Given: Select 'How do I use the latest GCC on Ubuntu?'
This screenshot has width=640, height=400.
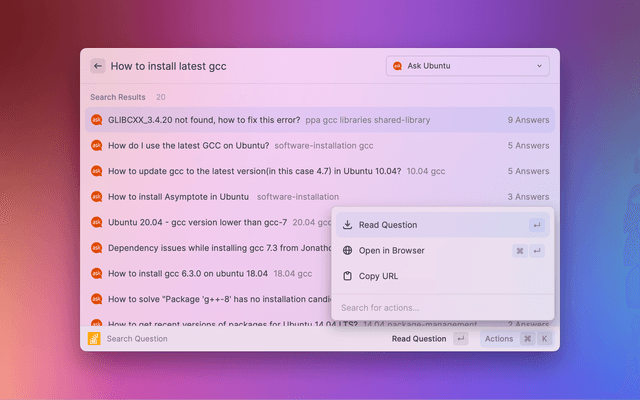Looking at the screenshot, I should pyautogui.click(x=189, y=146).
